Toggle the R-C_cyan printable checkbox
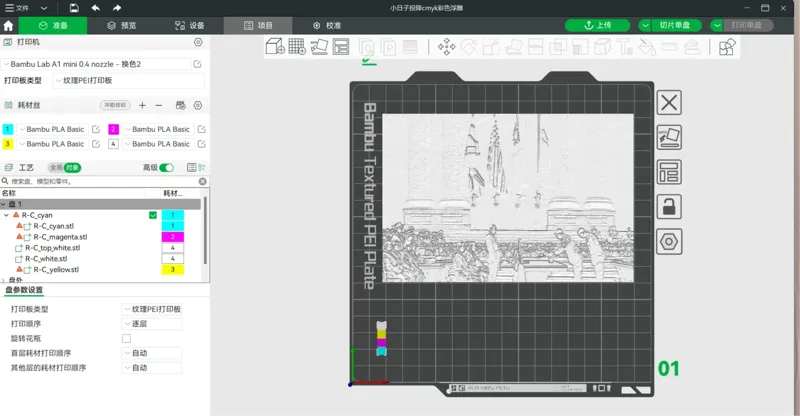This screenshot has height=416, width=800. [153, 215]
